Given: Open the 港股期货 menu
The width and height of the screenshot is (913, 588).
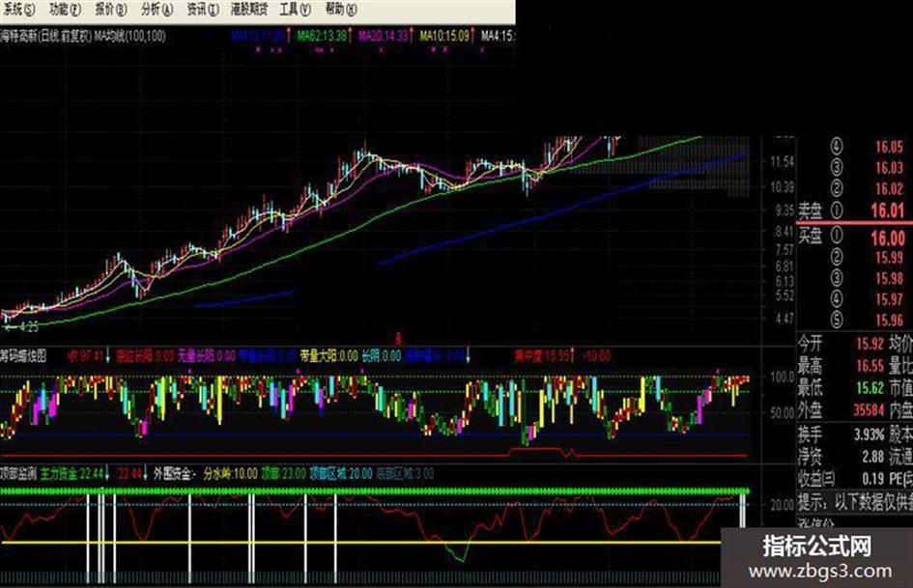Looking at the screenshot, I should 249,10.
